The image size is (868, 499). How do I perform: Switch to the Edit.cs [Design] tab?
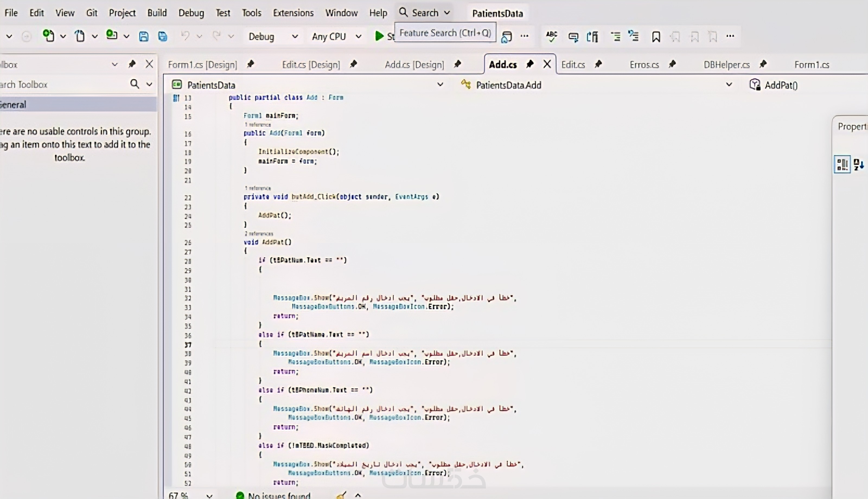311,65
